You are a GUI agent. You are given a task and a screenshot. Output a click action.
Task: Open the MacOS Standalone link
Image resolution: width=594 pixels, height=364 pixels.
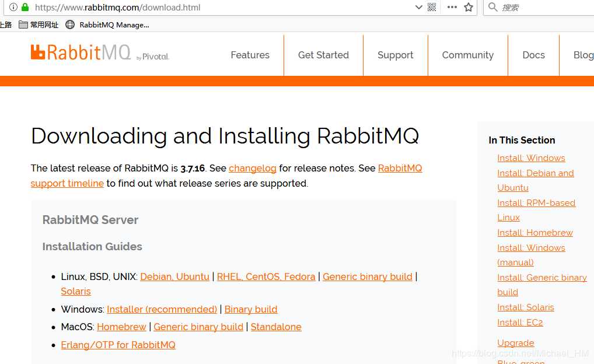[x=276, y=327]
